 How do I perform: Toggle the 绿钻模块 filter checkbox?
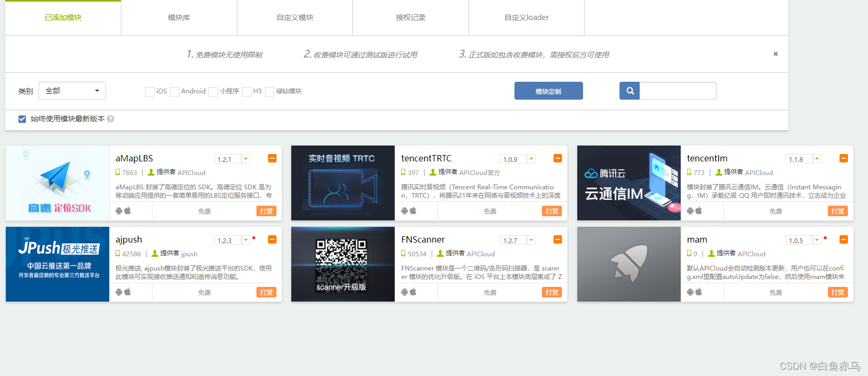tap(270, 91)
